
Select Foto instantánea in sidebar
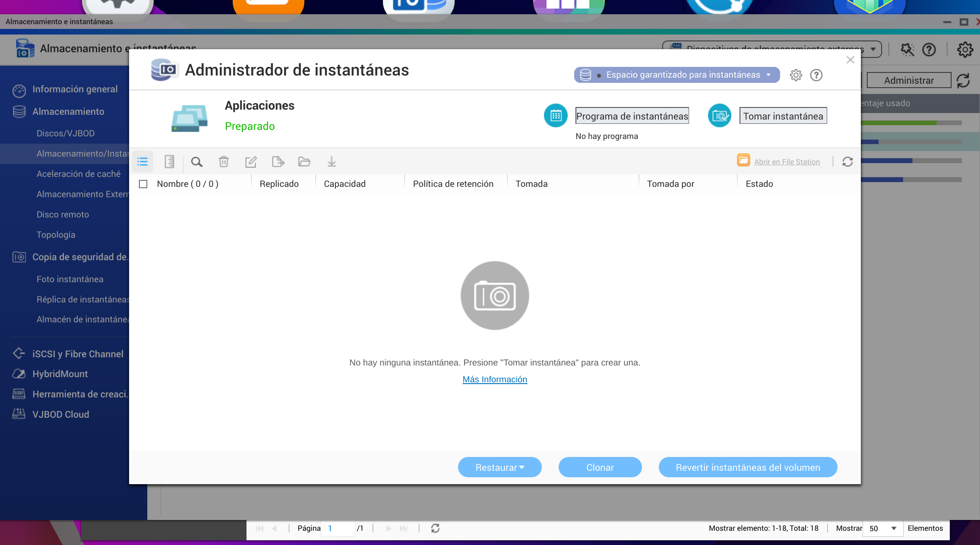70,279
